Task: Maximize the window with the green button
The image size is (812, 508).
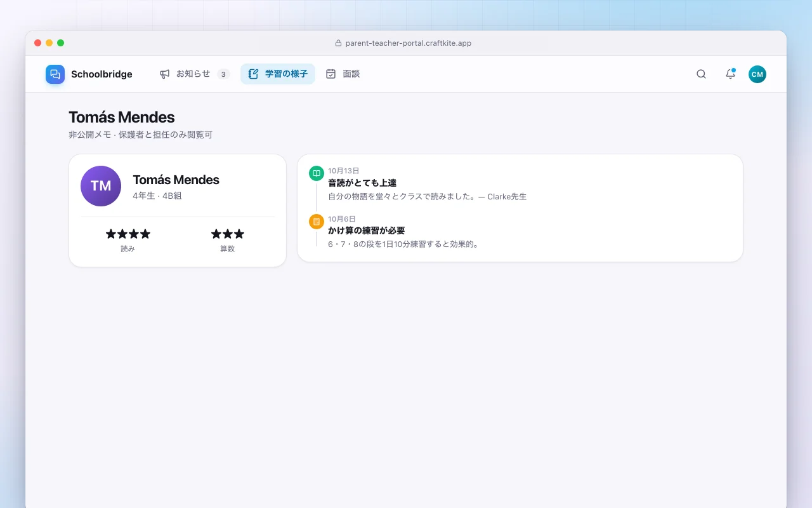Action: click(x=60, y=43)
